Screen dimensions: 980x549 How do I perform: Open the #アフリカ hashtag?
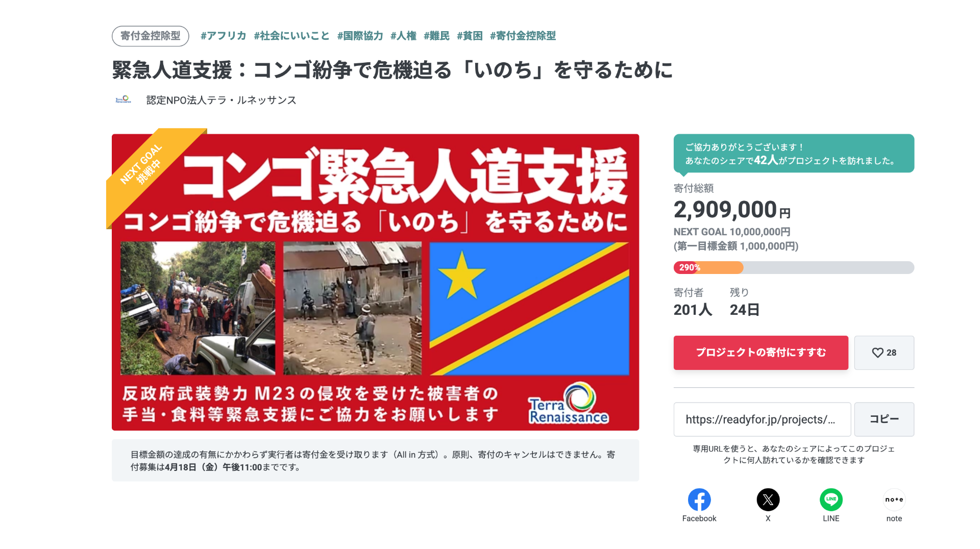pos(223,36)
